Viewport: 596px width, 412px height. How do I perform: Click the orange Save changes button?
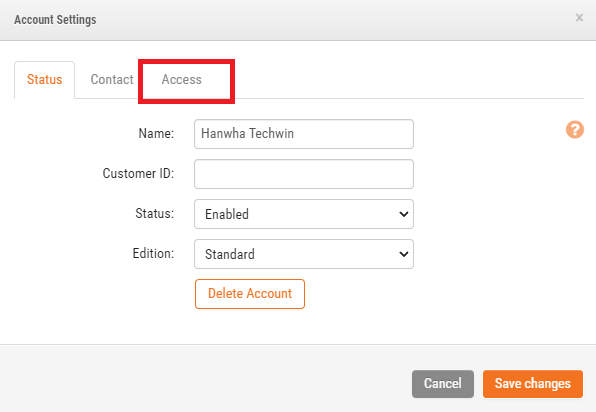coord(533,384)
